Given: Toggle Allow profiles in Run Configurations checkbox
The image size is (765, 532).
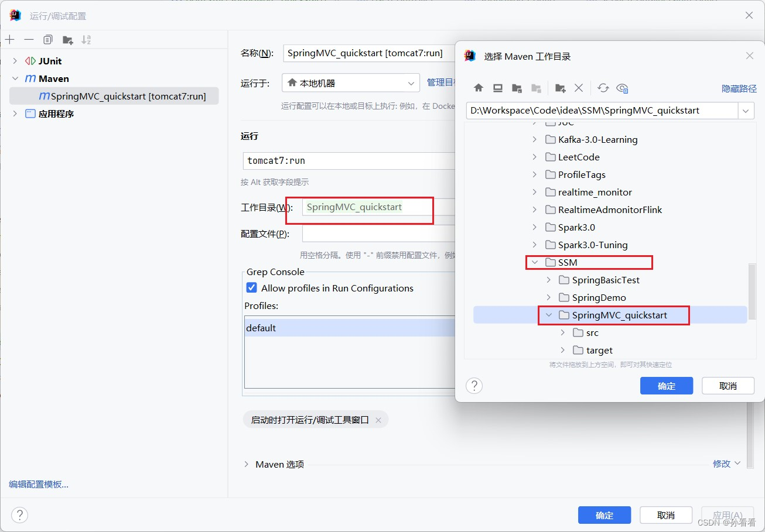Looking at the screenshot, I should coord(252,288).
